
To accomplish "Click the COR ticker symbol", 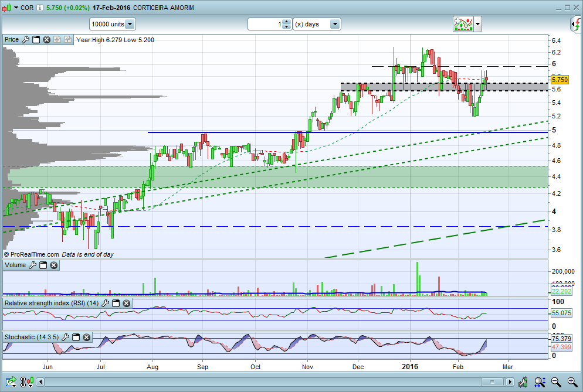I will [x=27, y=8].
